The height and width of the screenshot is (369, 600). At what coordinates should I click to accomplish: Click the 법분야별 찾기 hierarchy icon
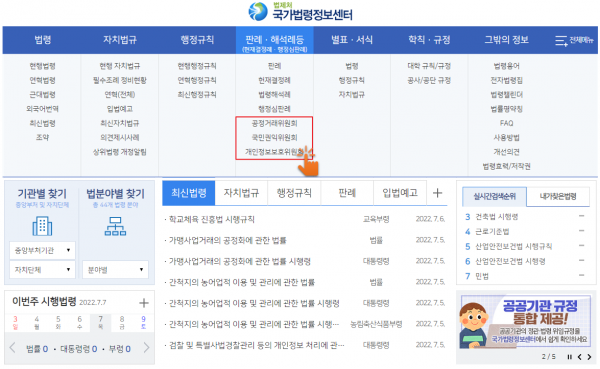115,226
